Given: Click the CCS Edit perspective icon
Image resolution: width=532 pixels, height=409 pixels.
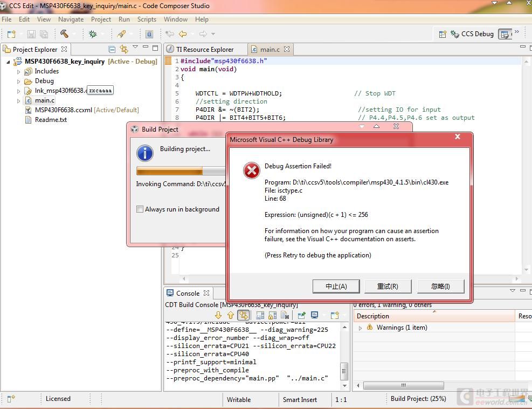Looking at the screenshot, I should pos(505,34).
